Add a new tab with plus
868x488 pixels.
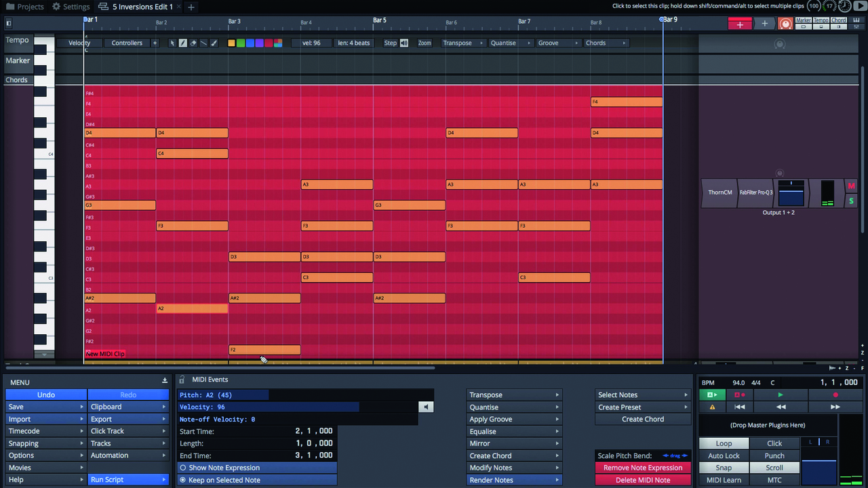click(x=191, y=7)
